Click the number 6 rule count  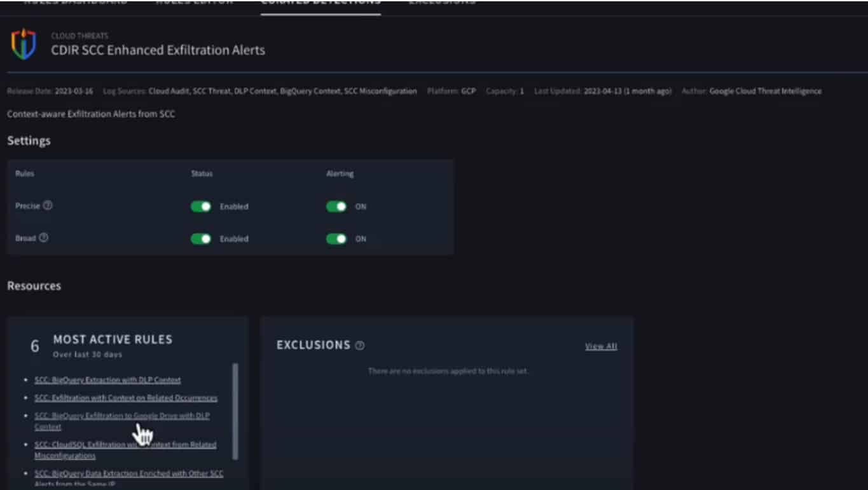click(x=35, y=346)
